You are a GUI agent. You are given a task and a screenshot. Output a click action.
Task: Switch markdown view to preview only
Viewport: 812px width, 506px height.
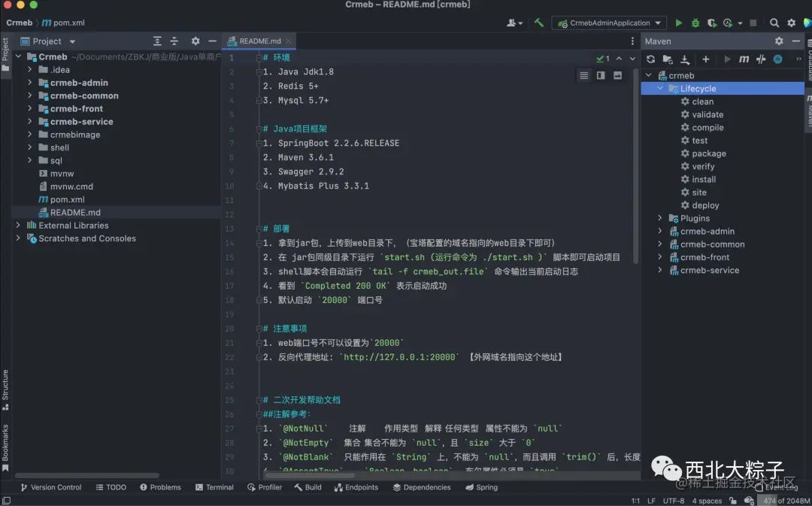pyautogui.click(x=617, y=76)
